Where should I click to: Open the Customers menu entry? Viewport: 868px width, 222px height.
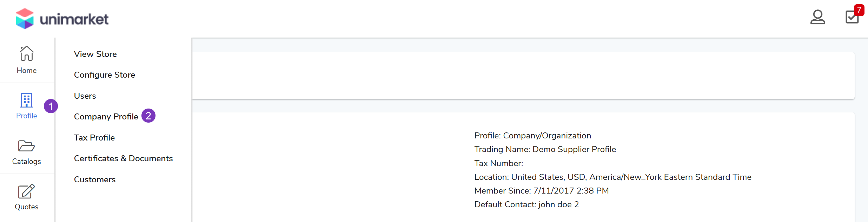[x=95, y=179]
